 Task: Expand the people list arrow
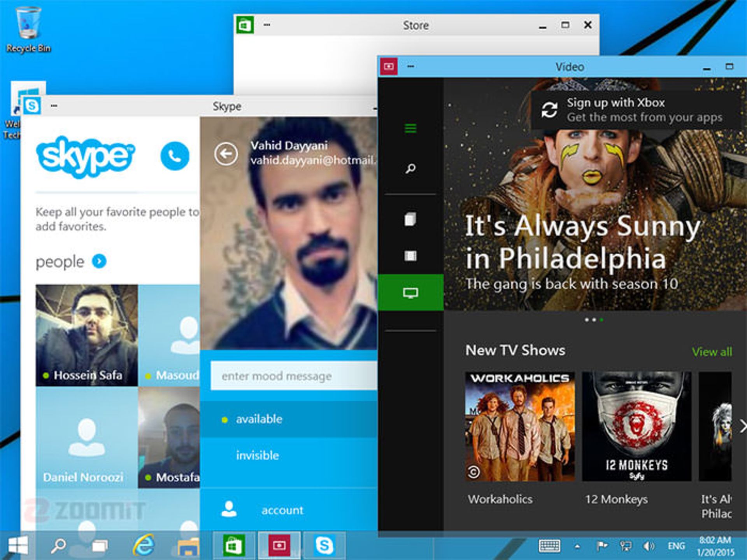(x=99, y=261)
